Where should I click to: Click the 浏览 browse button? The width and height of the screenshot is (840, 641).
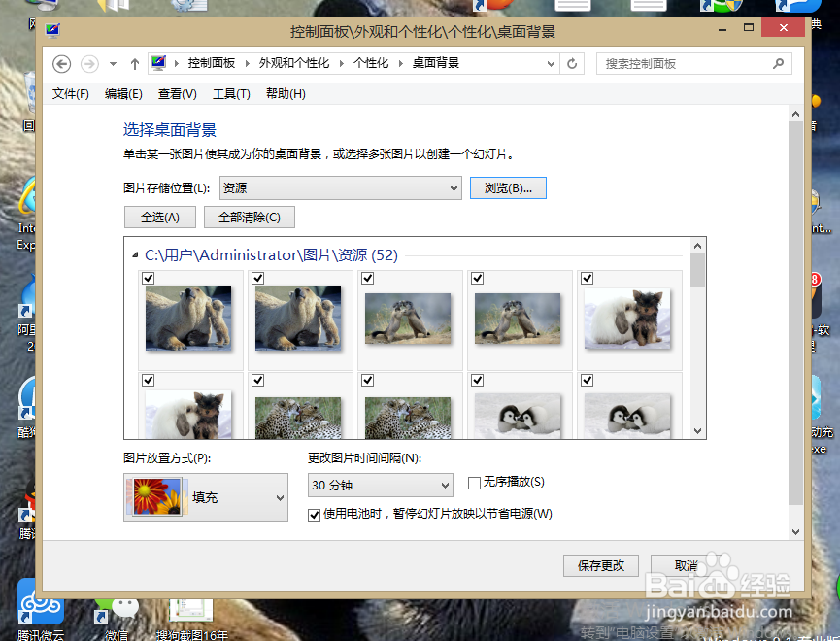[508, 188]
